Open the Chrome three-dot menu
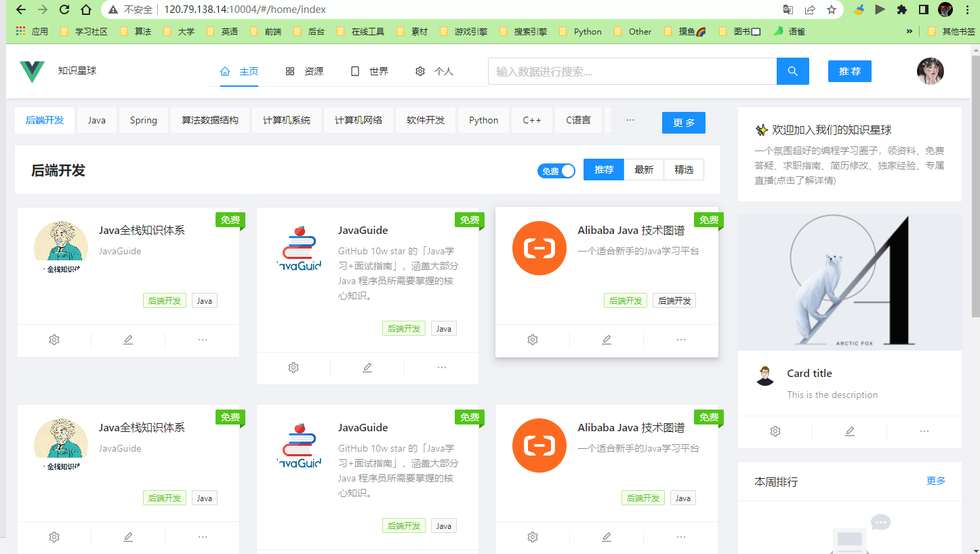980x554 pixels. 967,9
